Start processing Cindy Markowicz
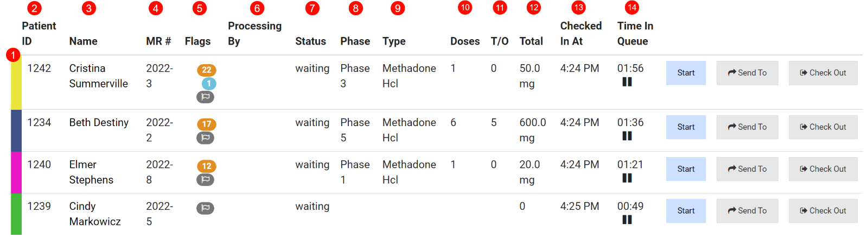The image size is (868, 237). [x=686, y=211]
